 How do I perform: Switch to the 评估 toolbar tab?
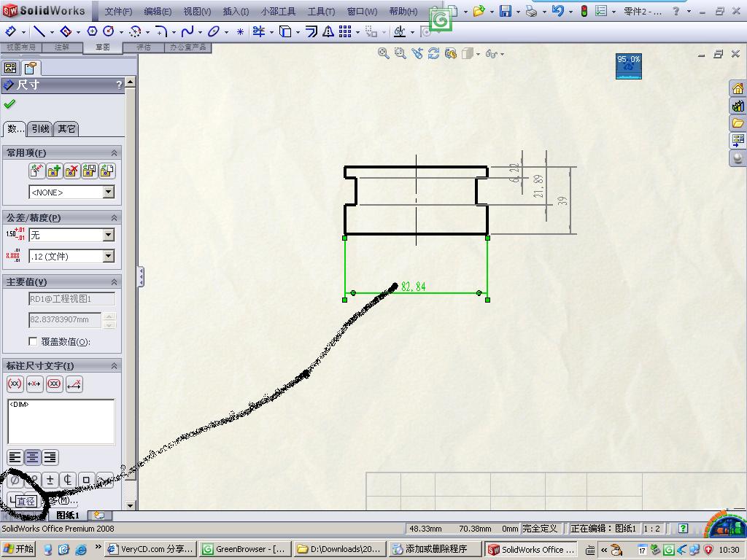(144, 47)
